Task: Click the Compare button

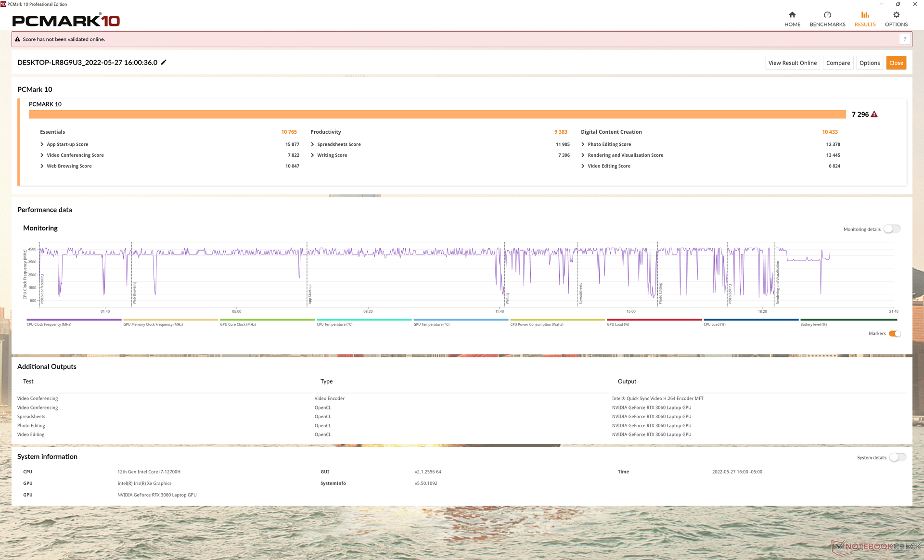Action: 838,63
